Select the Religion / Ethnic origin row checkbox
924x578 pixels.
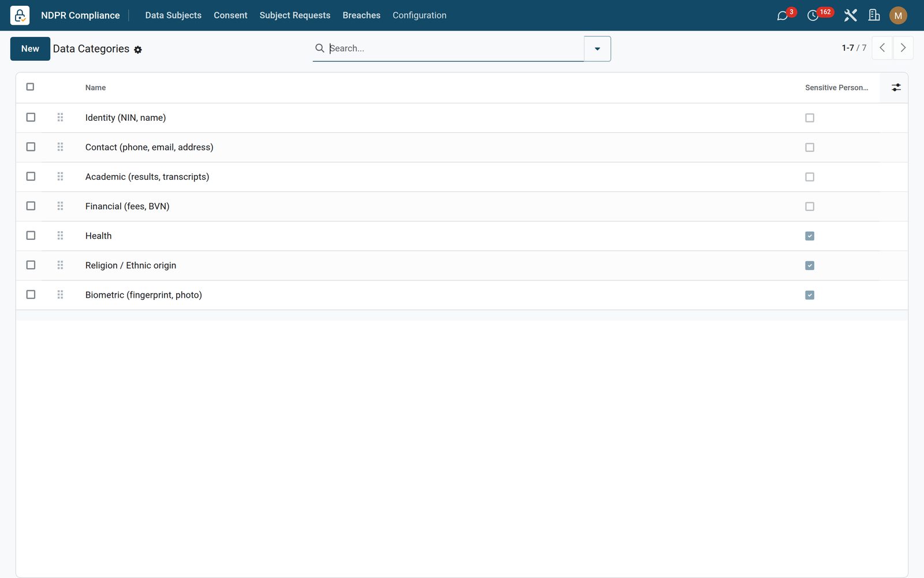click(31, 265)
